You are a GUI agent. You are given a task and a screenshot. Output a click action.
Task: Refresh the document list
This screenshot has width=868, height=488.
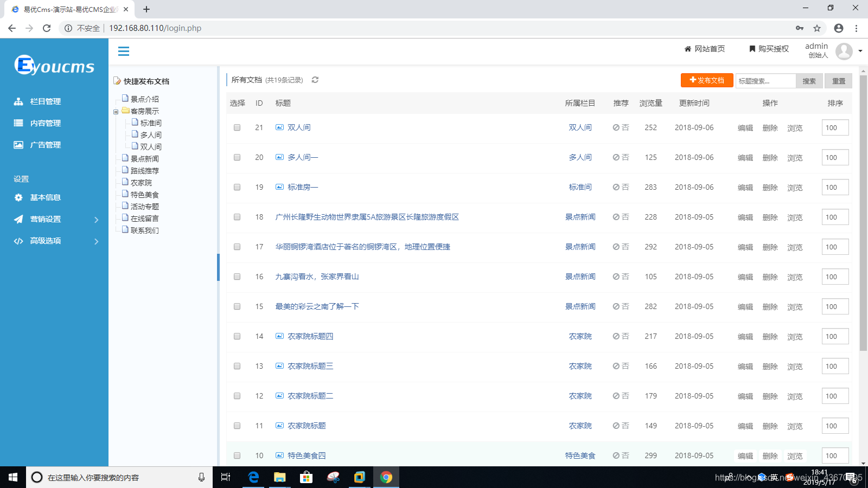coord(315,80)
